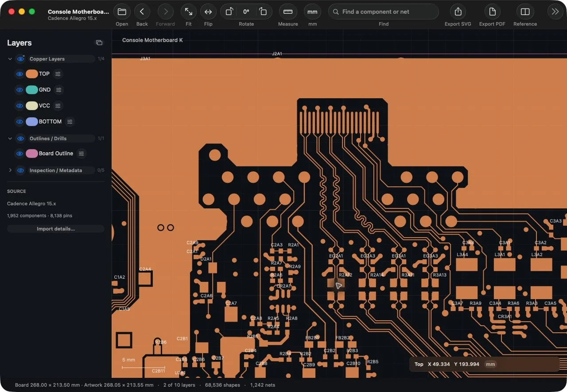Toggle visibility of the Outlines / Drills group
The image size is (567, 392).
(20, 138)
